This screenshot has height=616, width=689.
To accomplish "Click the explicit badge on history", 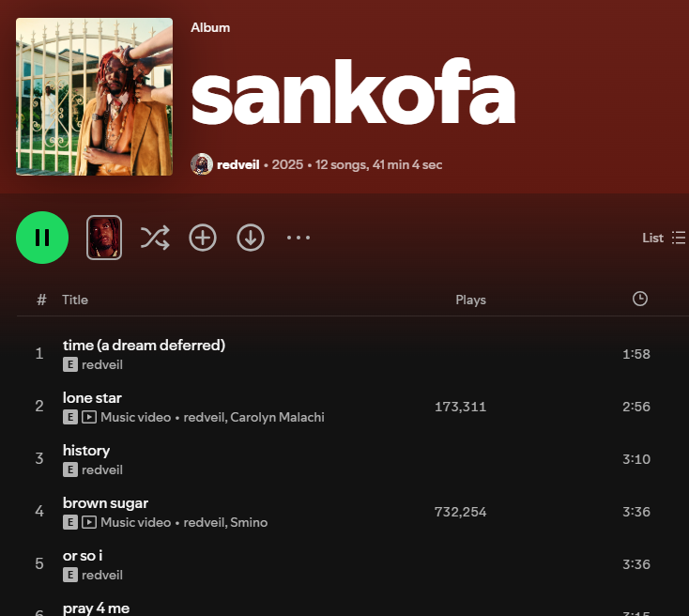I will [70, 470].
